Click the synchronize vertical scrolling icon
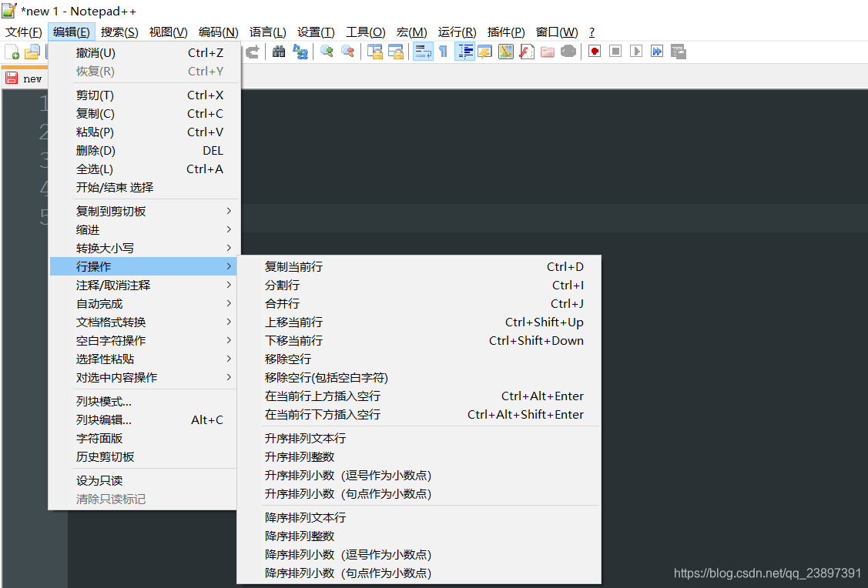 coord(375,52)
